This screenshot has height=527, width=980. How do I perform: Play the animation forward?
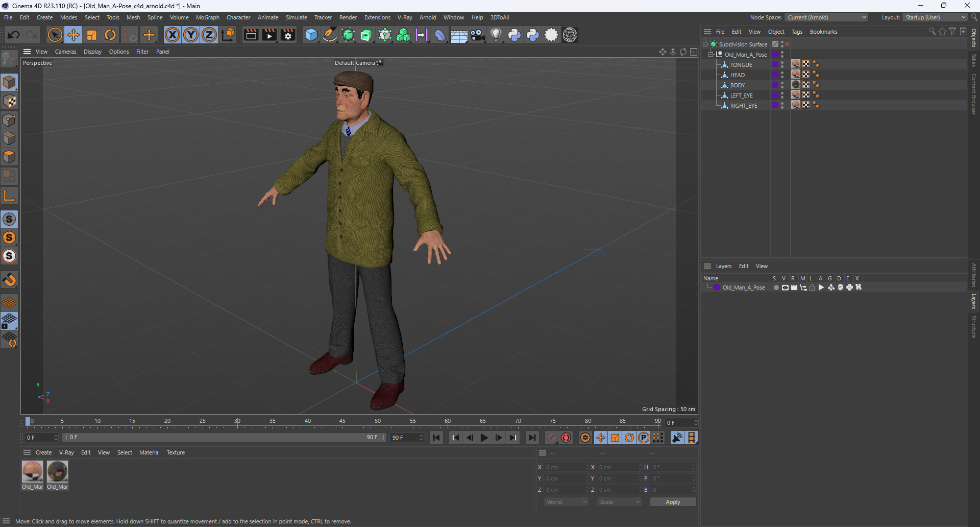(x=484, y=438)
